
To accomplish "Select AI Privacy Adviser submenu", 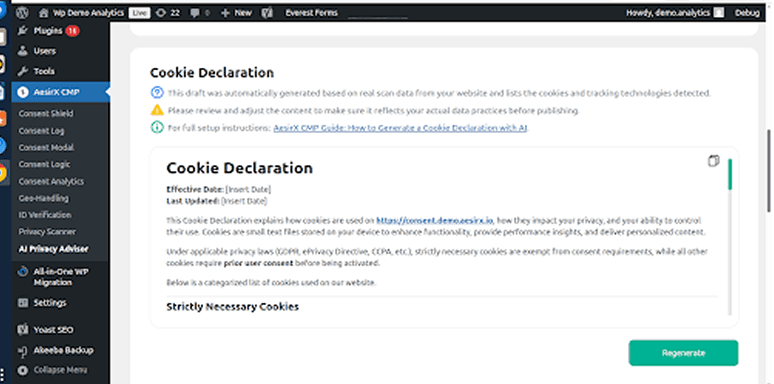I will point(53,249).
